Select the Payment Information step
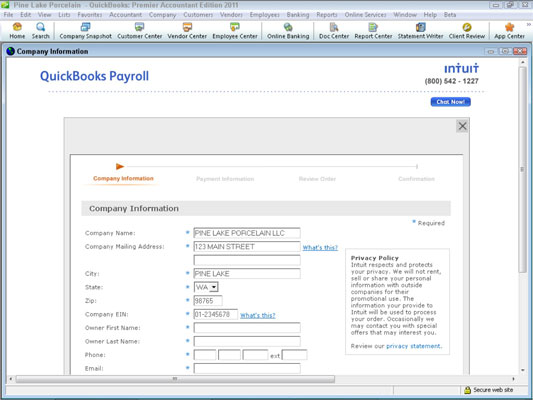Viewport: 533px width, 400px height. point(225,179)
